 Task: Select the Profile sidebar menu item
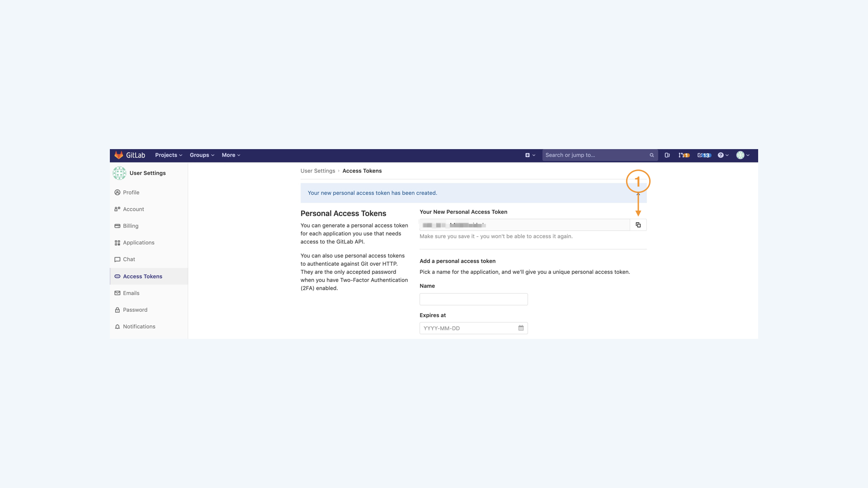coord(131,192)
